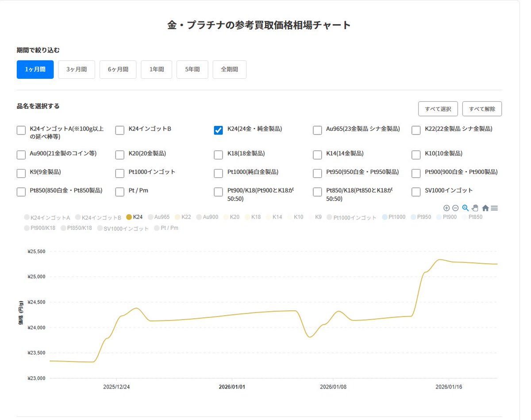Click the すべて解除 deselect-all button
The image size is (531, 420).
click(482, 108)
